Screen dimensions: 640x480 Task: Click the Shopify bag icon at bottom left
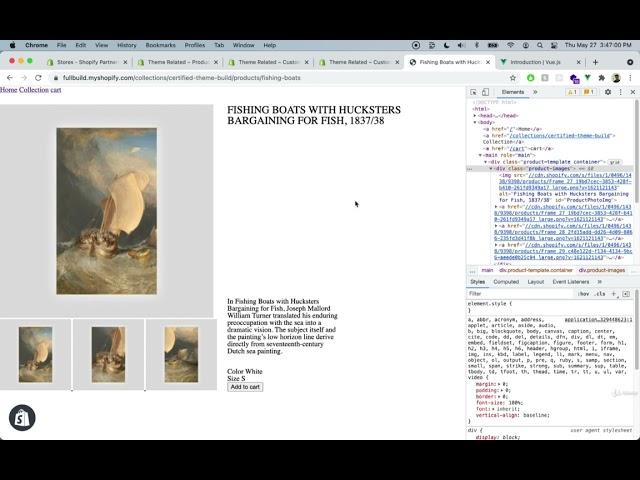click(21, 418)
